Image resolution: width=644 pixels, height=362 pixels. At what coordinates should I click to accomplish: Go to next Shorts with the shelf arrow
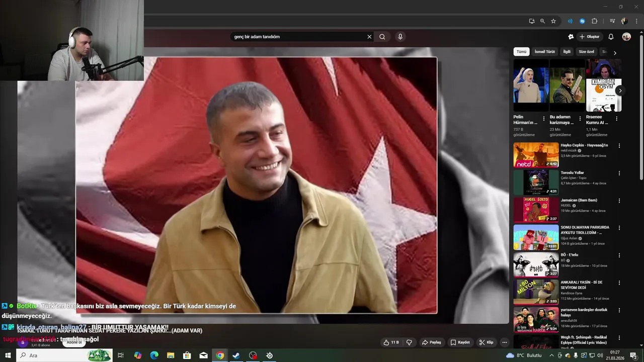point(620,91)
